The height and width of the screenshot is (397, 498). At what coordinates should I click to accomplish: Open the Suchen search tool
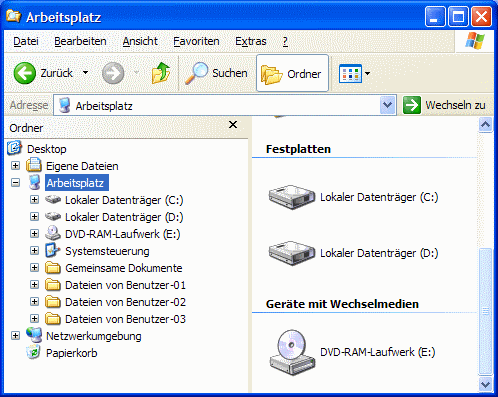(x=216, y=73)
